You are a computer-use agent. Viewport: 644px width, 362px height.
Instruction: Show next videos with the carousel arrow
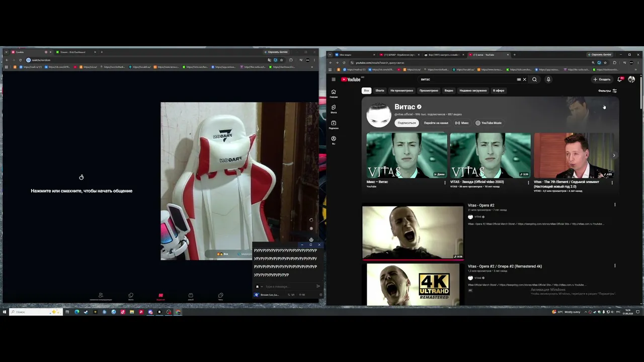click(x=614, y=155)
